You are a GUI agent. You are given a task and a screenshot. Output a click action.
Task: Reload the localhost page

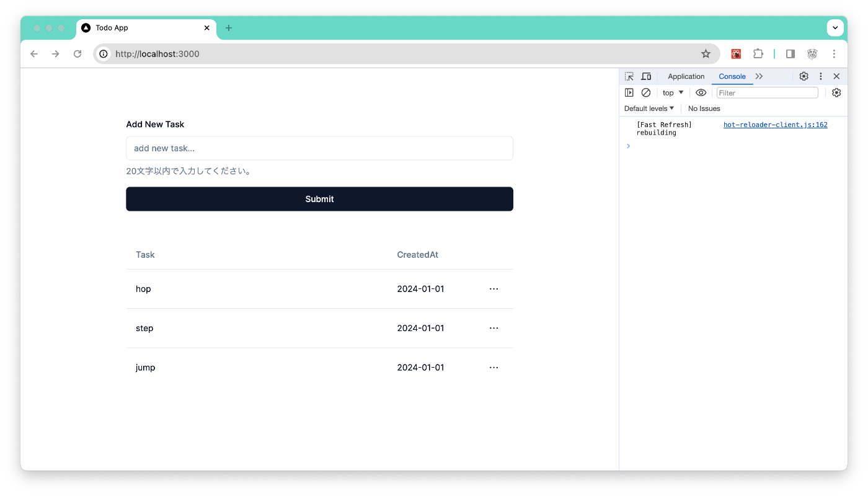(77, 54)
